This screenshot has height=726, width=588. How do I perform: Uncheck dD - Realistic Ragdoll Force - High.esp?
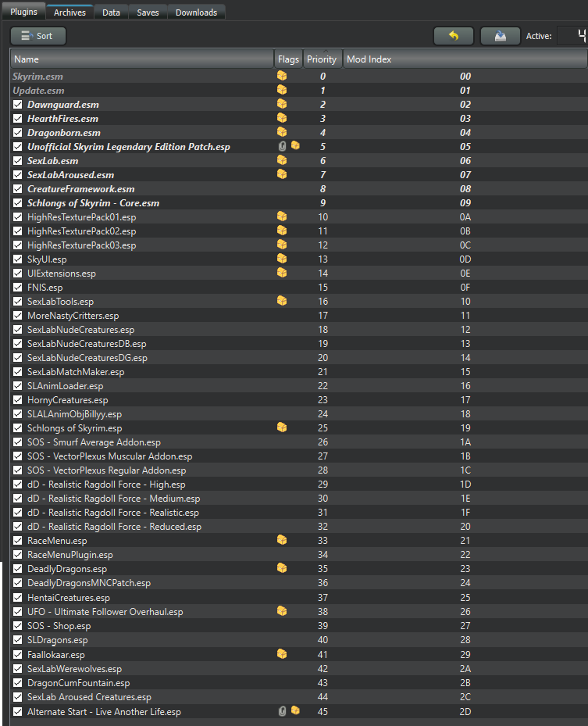pos(18,485)
